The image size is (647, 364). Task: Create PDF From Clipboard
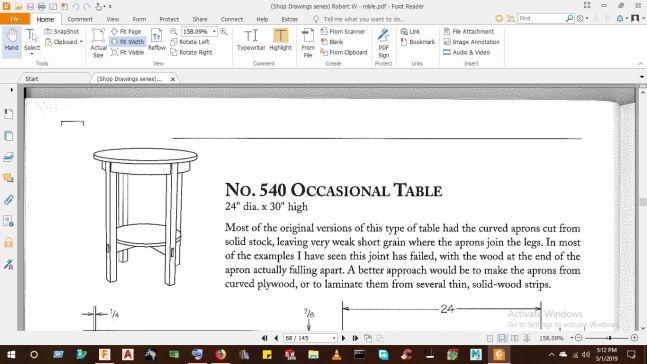tap(344, 52)
